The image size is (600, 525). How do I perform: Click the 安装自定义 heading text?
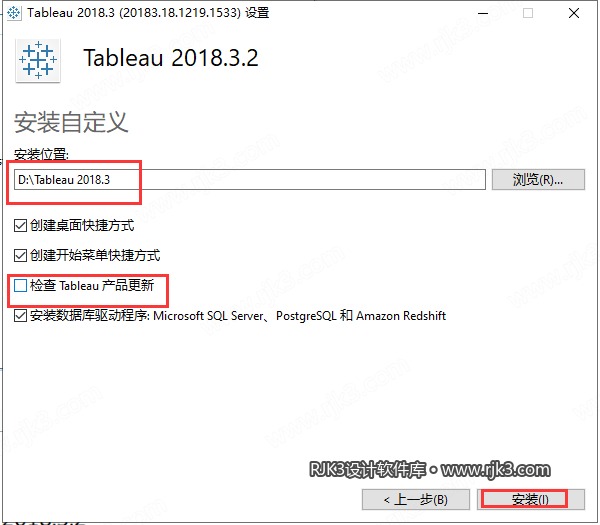click(x=71, y=123)
